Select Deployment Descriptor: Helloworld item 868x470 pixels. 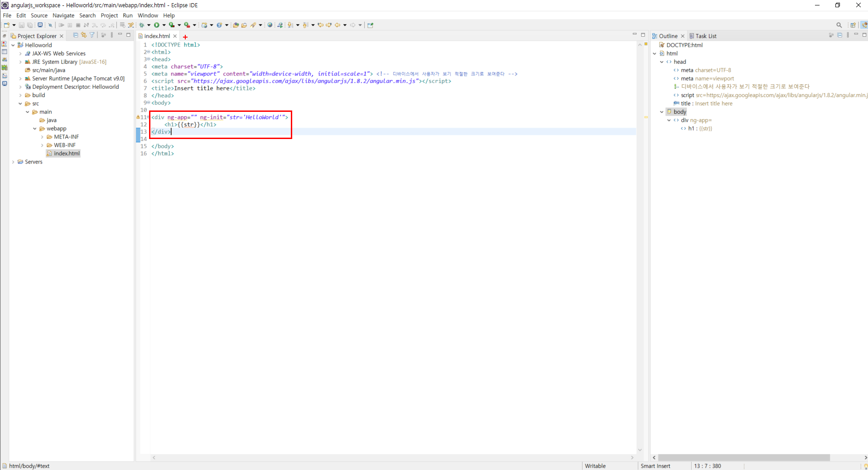(x=72, y=87)
